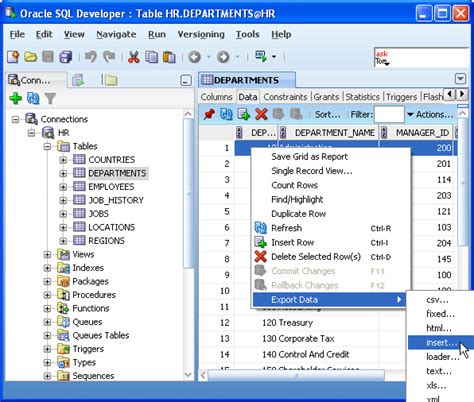Screen dimensions: 474x402
Task: Click inside the Filter text field
Action: click(x=389, y=115)
